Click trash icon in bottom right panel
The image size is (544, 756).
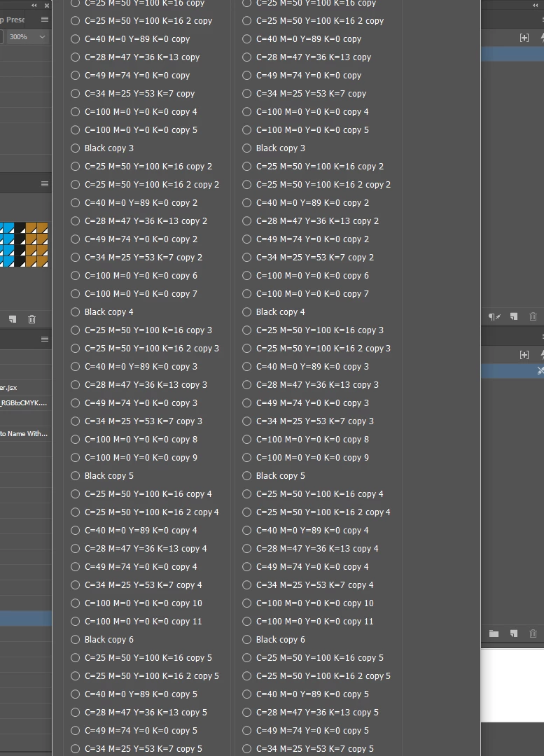(533, 633)
